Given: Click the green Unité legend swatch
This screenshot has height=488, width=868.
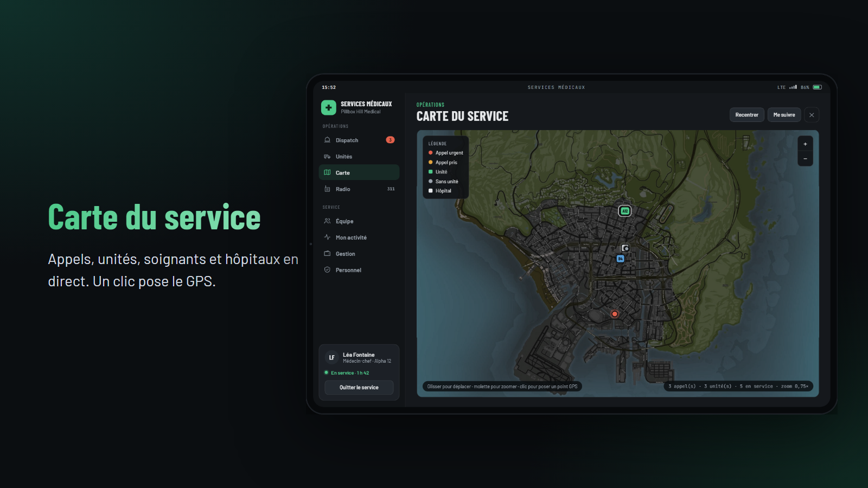Looking at the screenshot, I should click(x=431, y=172).
